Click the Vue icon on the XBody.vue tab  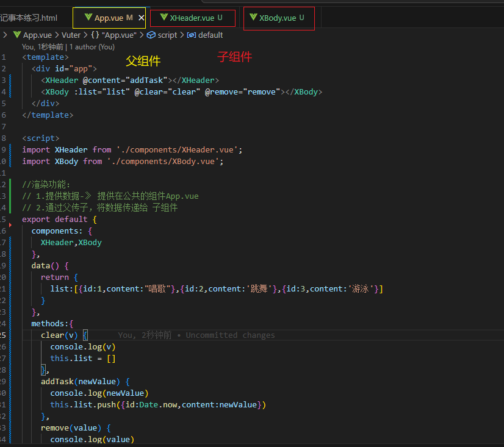coord(253,17)
